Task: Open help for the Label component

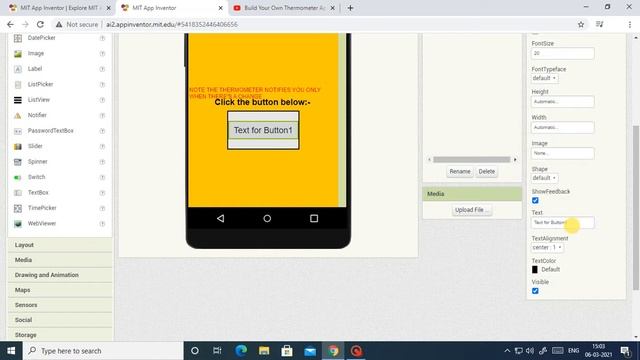Action: coord(102,69)
